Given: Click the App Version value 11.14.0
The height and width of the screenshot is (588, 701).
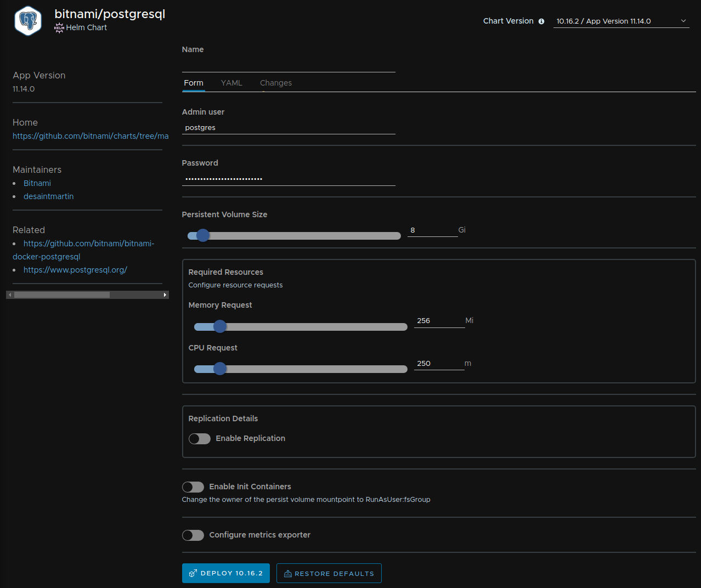Looking at the screenshot, I should click(24, 89).
